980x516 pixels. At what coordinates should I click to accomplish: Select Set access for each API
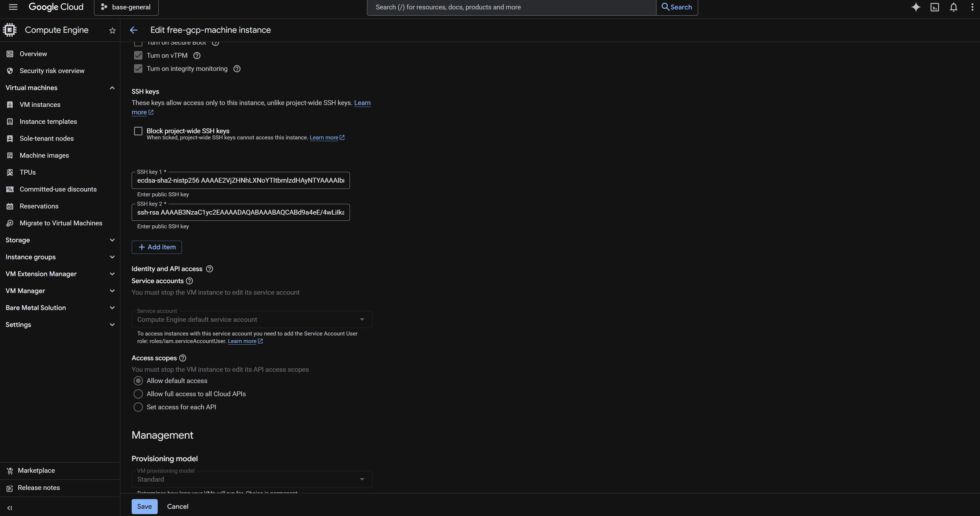pyautogui.click(x=138, y=407)
